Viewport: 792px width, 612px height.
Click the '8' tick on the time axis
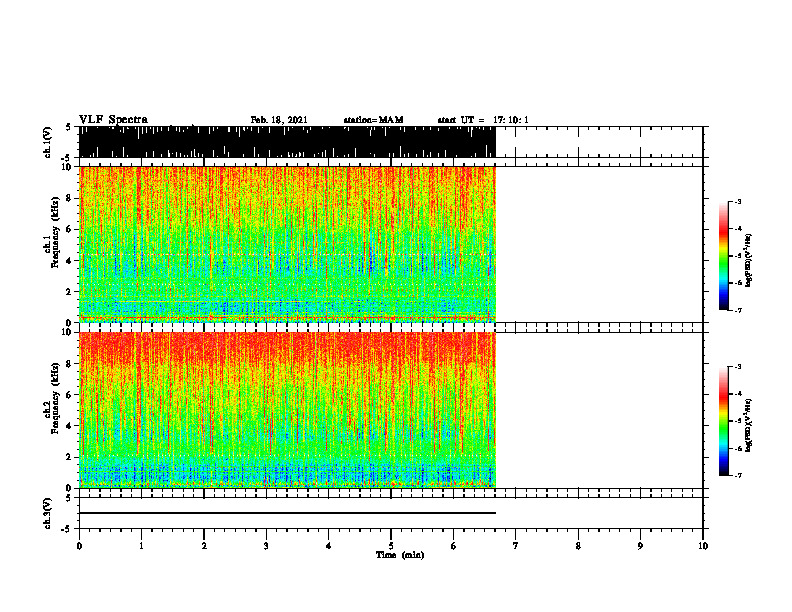click(578, 546)
